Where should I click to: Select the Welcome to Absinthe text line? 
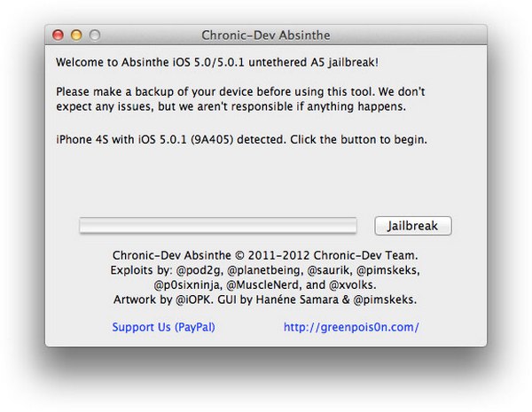pos(217,62)
